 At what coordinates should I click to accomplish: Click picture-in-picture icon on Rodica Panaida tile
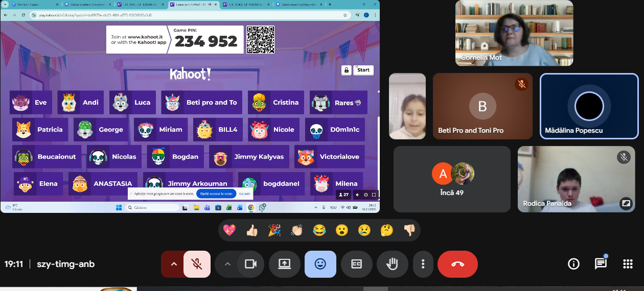(626, 204)
